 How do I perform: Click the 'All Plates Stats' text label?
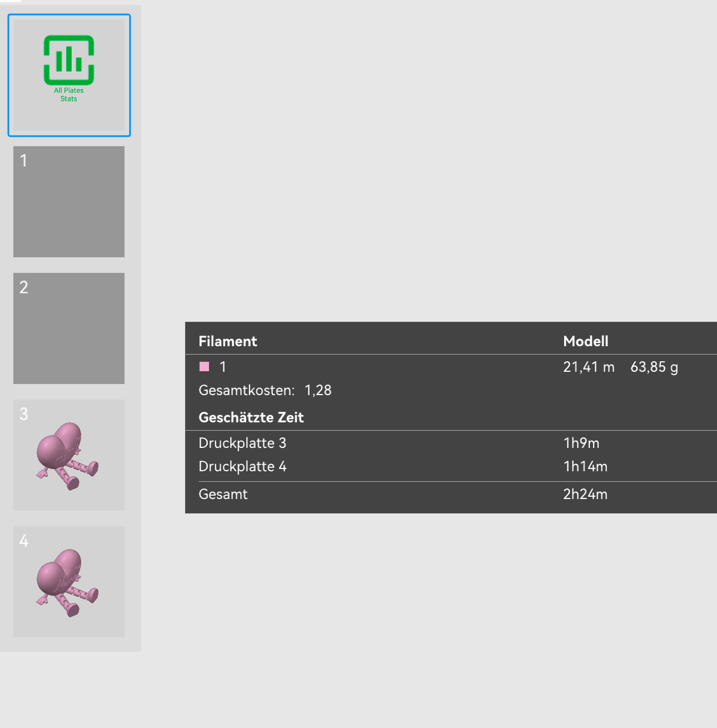click(x=69, y=94)
